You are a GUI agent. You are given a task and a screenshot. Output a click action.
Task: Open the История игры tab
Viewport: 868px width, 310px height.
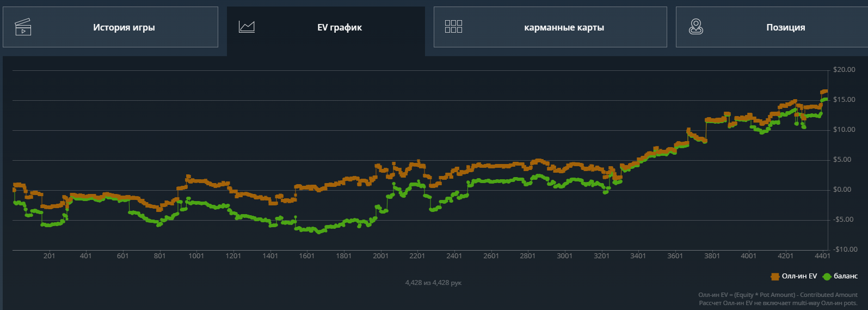coord(124,27)
